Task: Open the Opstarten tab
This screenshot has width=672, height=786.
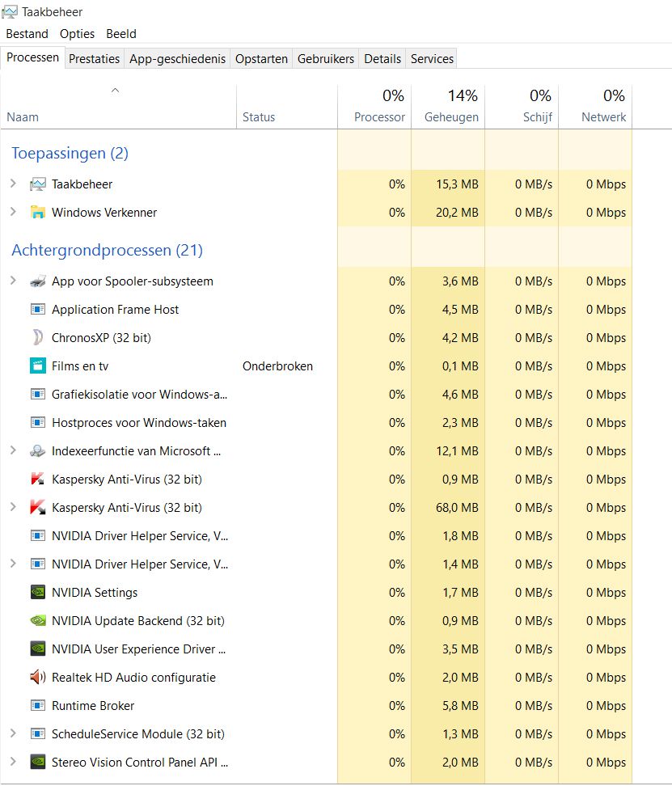Action: coord(261,59)
